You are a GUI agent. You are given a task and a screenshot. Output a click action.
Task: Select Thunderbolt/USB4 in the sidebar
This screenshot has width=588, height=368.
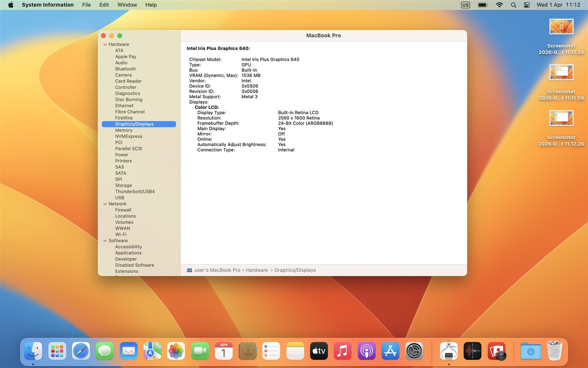(135, 192)
